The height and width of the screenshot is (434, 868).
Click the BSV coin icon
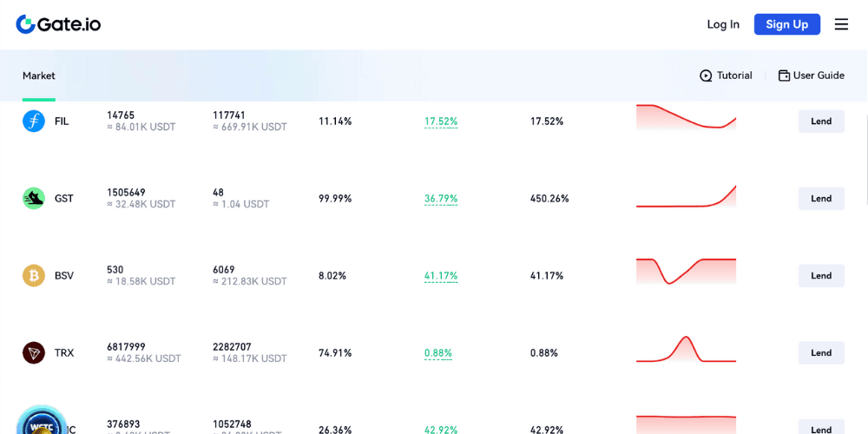click(x=34, y=276)
